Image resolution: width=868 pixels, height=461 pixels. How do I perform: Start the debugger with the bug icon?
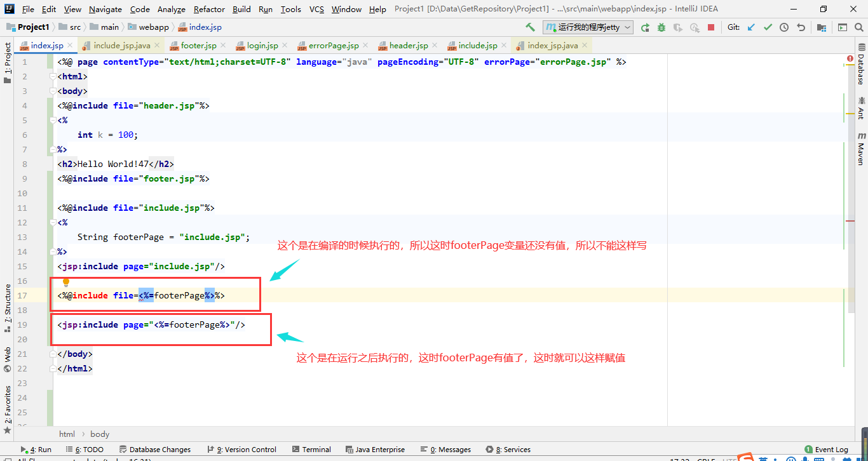[x=660, y=27]
